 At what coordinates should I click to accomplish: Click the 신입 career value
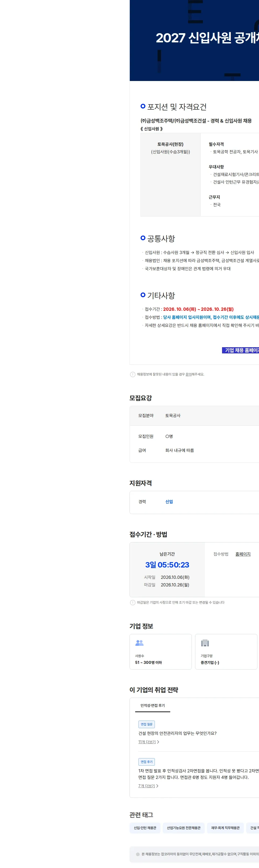tap(169, 502)
